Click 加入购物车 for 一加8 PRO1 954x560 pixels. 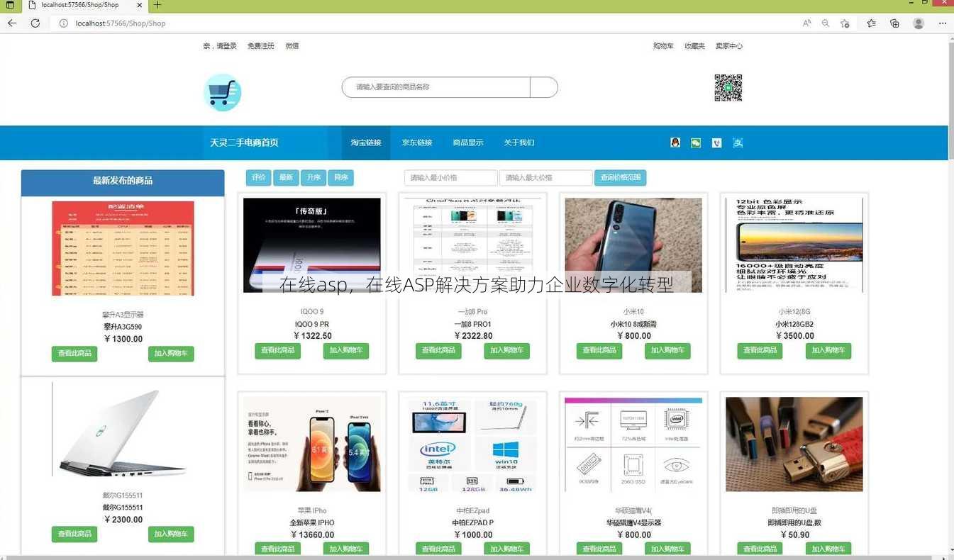pos(507,351)
